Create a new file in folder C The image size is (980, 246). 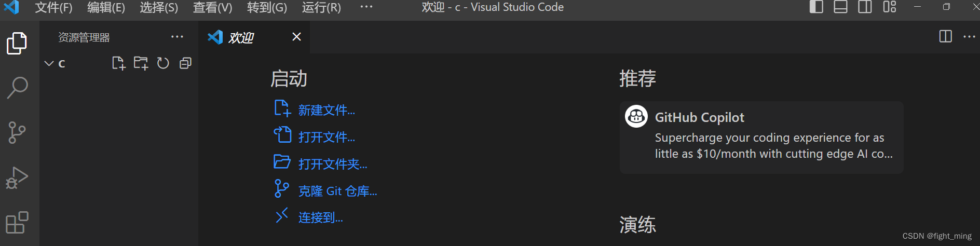[119, 63]
